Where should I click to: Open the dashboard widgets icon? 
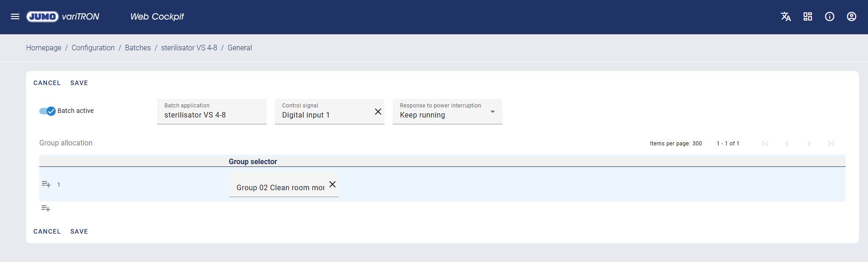(807, 16)
